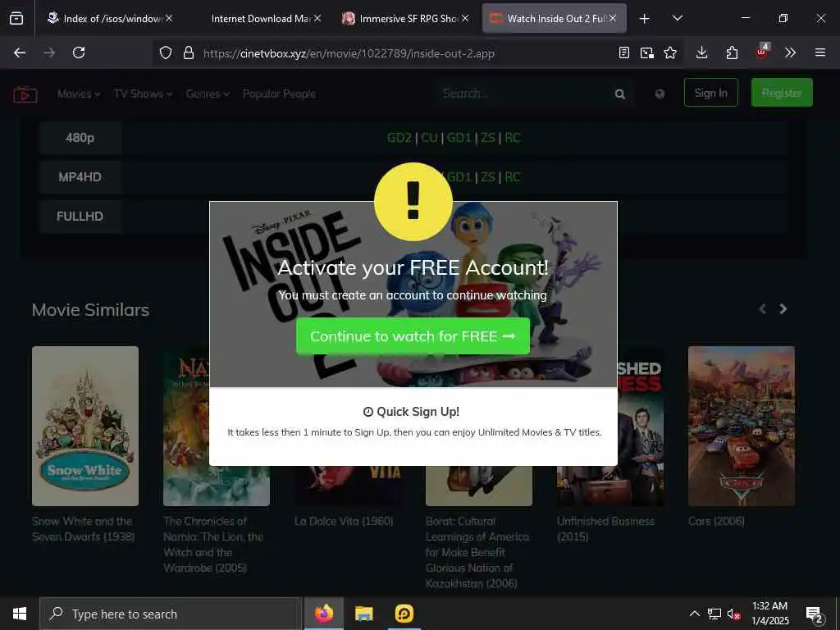Open the Unfinished Business (2015) title
Viewport: 840px width, 630px height.
pos(606,529)
